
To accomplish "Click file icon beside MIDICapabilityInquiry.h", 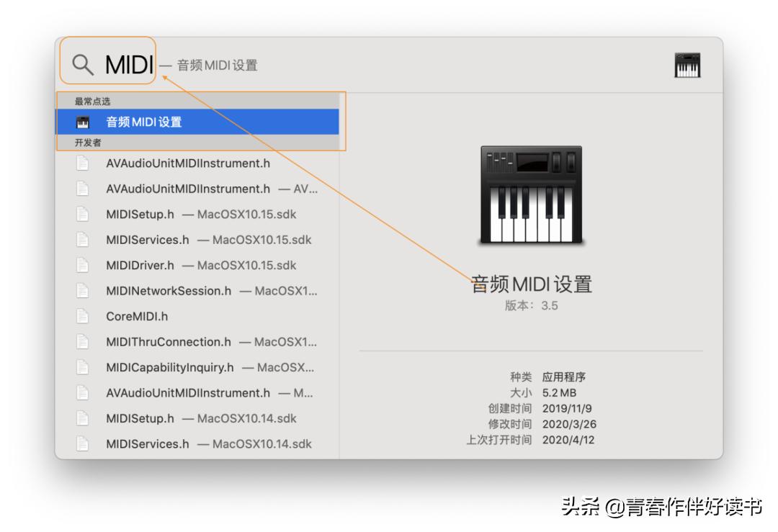I will click(82, 367).
